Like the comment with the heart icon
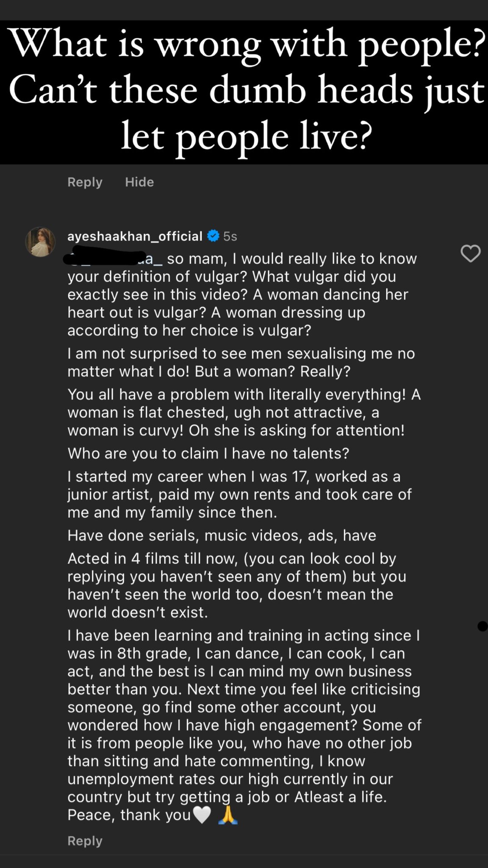 tap(470, 253)
